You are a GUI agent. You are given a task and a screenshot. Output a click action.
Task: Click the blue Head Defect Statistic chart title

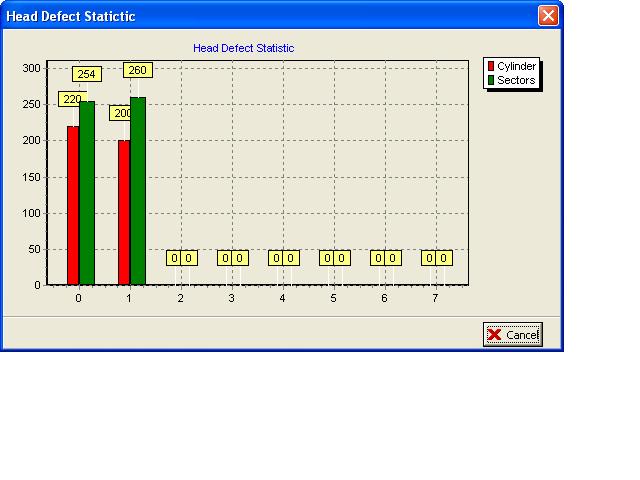pos(244,48)
